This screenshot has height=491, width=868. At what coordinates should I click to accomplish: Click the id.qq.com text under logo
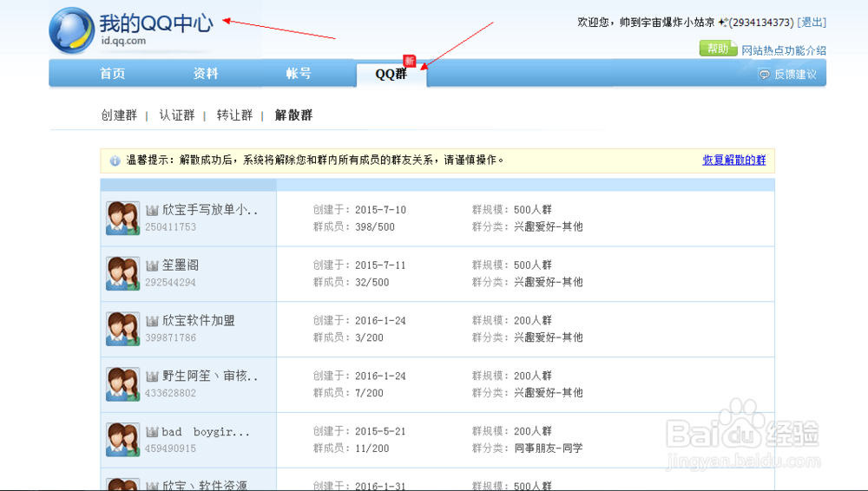(x=123, y=41)
